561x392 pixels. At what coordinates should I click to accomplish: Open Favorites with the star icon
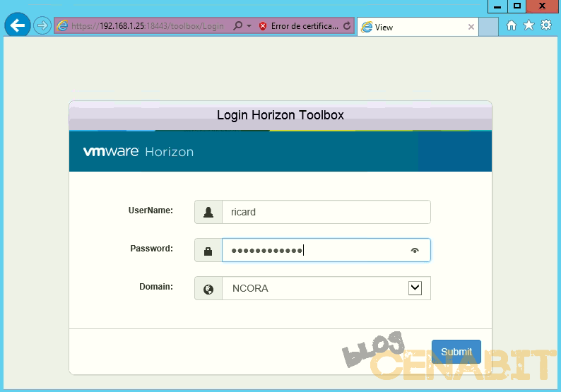point(528,25)
